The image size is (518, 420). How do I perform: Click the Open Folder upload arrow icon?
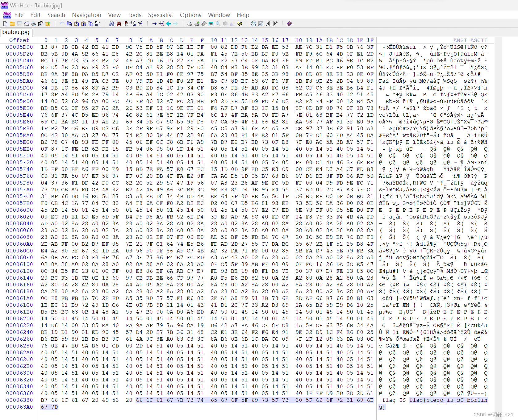point(48,24)
